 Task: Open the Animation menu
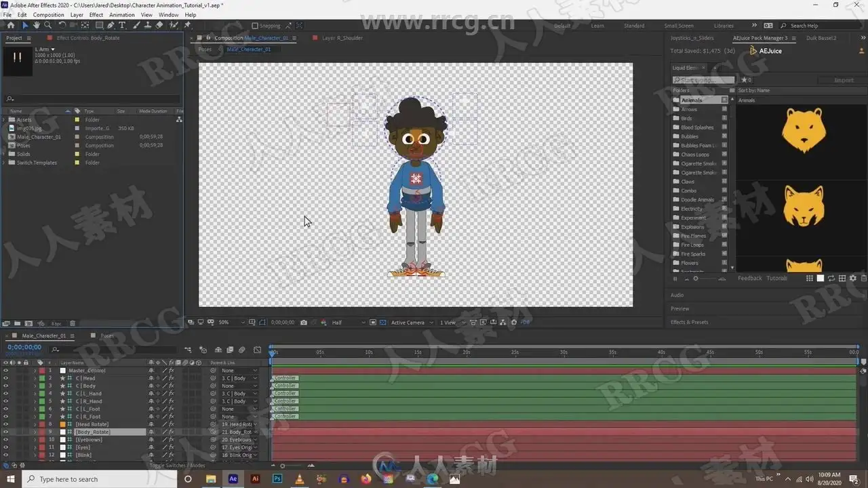(122, 15)
